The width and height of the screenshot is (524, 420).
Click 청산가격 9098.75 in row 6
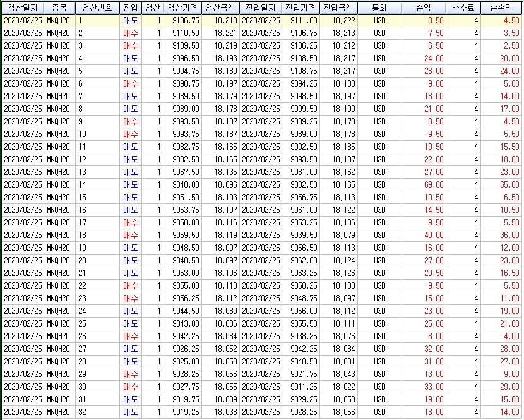(x=186, y=83)
